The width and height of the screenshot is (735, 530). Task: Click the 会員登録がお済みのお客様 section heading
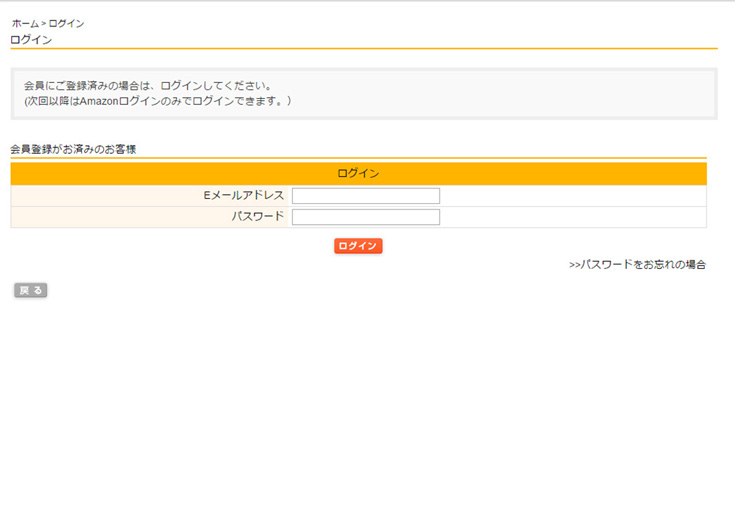point(73,149)
